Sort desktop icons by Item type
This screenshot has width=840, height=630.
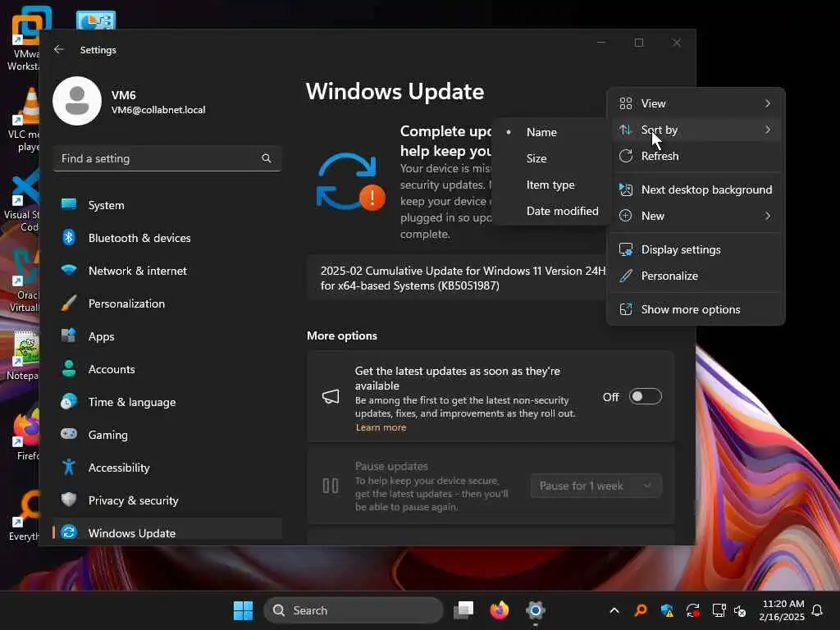click(550, 185)
